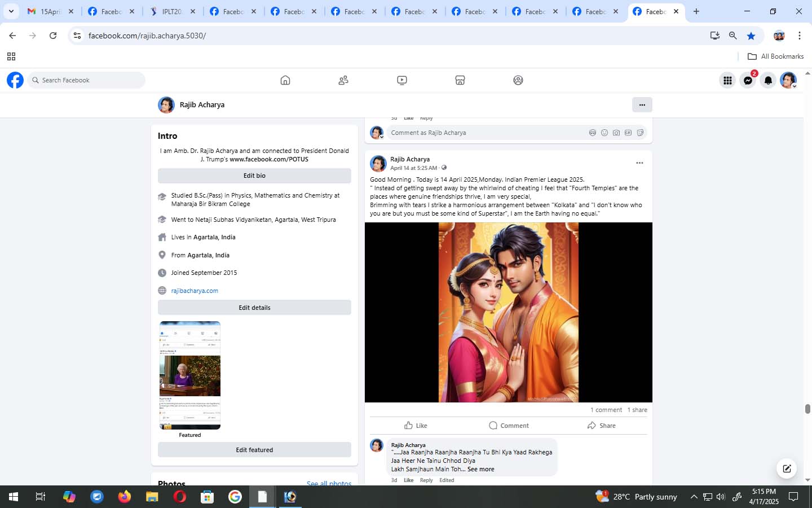Open the profile options three-dot button
The image size is (812, 508).
click(x=642, y=104)
